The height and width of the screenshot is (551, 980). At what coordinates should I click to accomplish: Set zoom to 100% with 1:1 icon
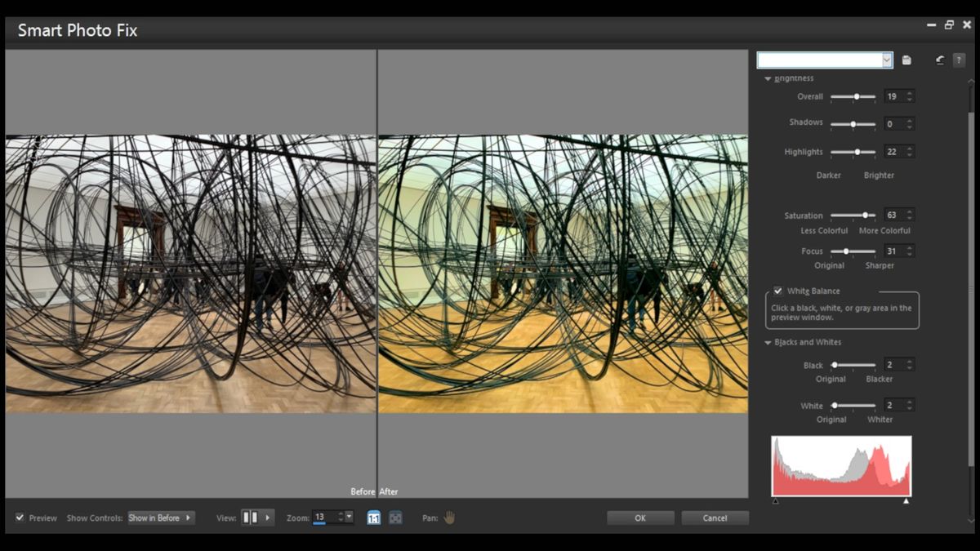click(x=373, y=518)
